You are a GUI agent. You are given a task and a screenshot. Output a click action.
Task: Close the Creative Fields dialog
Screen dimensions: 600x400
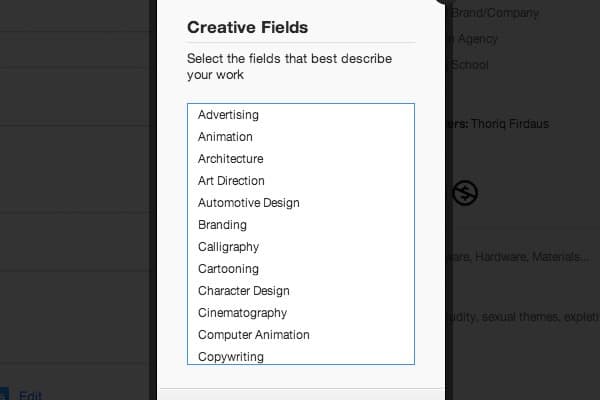[442, 1]
